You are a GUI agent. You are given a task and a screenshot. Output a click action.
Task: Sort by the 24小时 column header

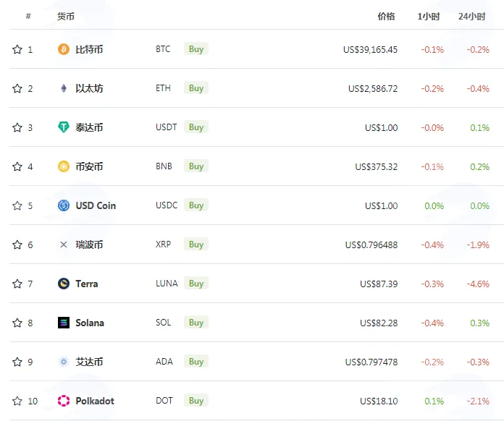(x=472, y=17)
